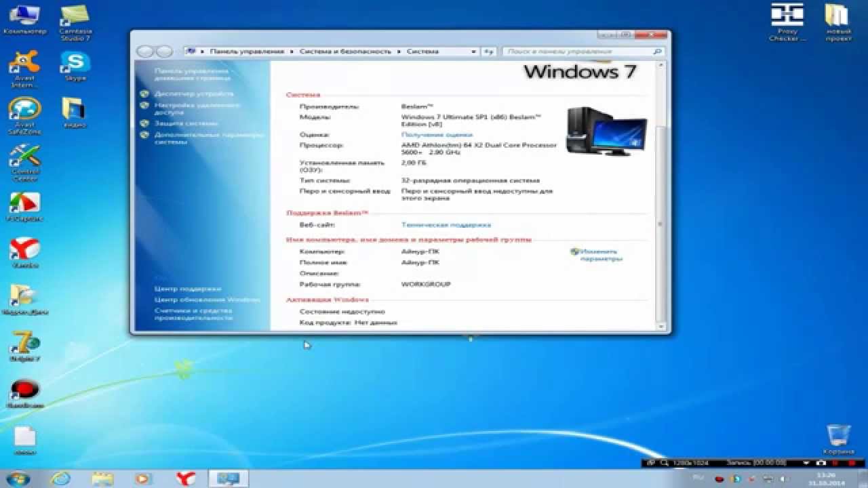Launch Bandicam red-circle desktop shortcut
Image resolution: width=868 pixels, height=488 pixels.
click(24, 394)
